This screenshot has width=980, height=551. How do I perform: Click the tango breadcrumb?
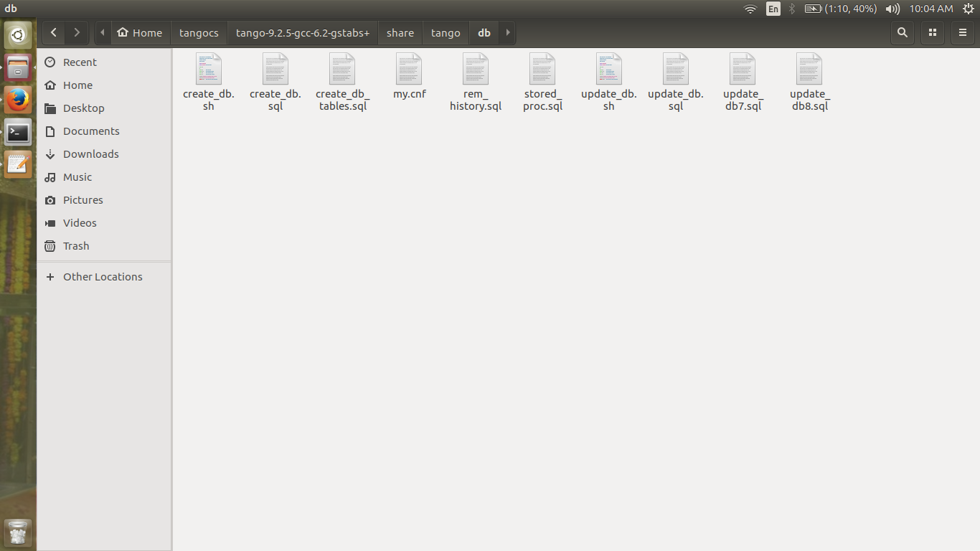pyautogui.click(x=446, y=32)
